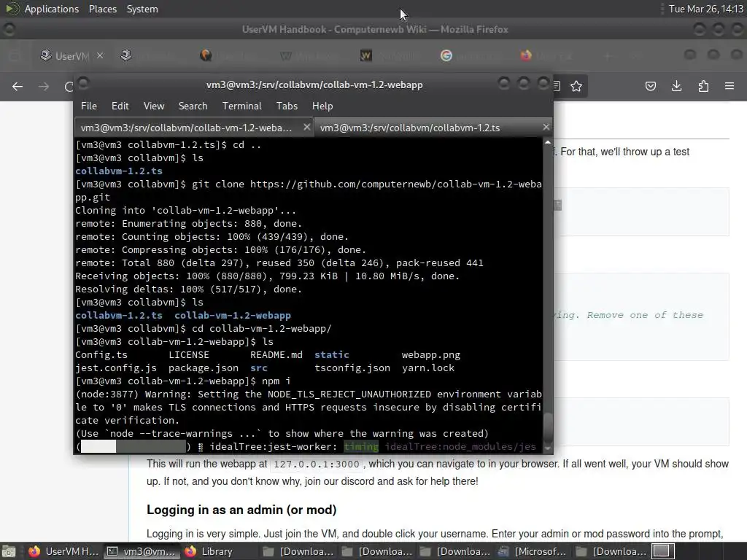Click the npm install progress bar
Image resolution: width=747 pixels, height=560 pixels.
click(133, 447)
